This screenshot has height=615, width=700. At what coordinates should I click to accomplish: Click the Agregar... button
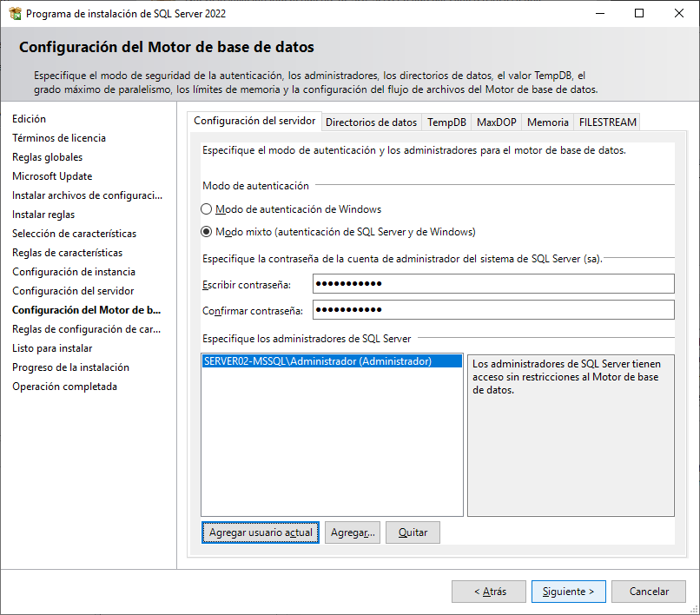click(353, 532)
